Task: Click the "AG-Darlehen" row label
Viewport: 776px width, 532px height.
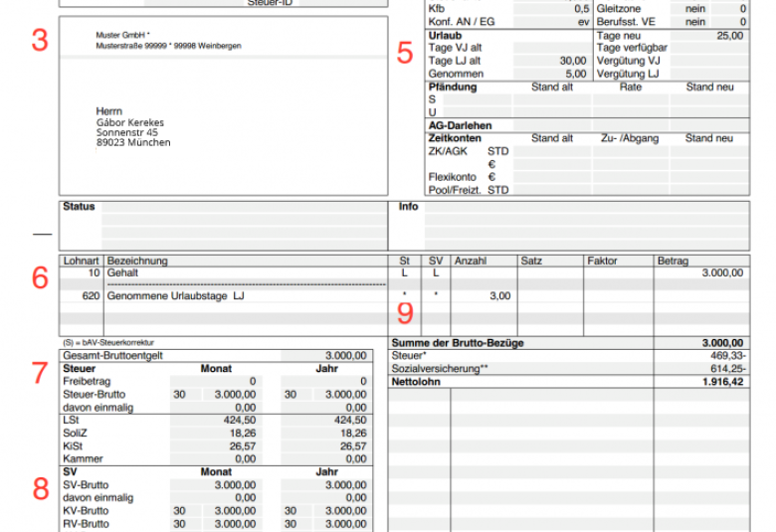Action: tap(460, 125)
